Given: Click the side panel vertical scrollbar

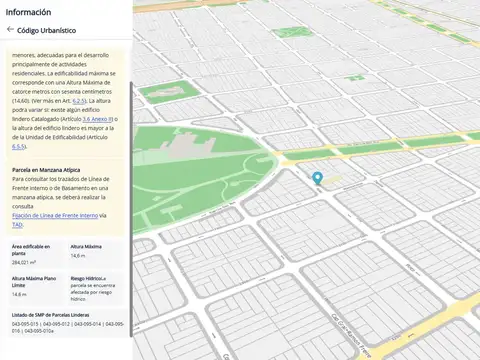Looking at the screenshot, I should [131, 209].
